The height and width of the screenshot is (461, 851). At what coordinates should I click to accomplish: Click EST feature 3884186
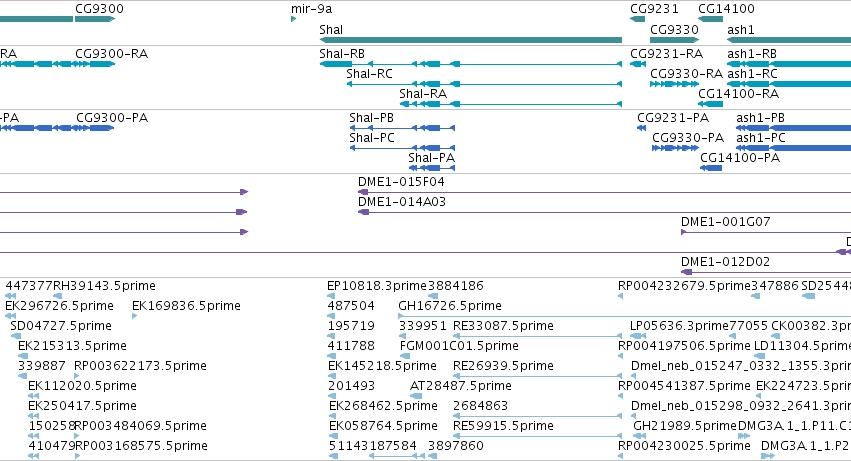pos(432,296)
